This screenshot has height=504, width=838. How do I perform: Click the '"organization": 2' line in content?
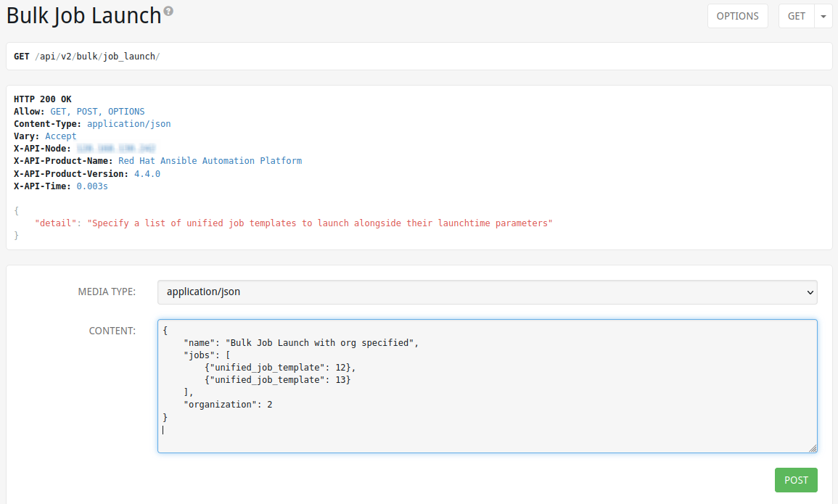click(228, 405)
